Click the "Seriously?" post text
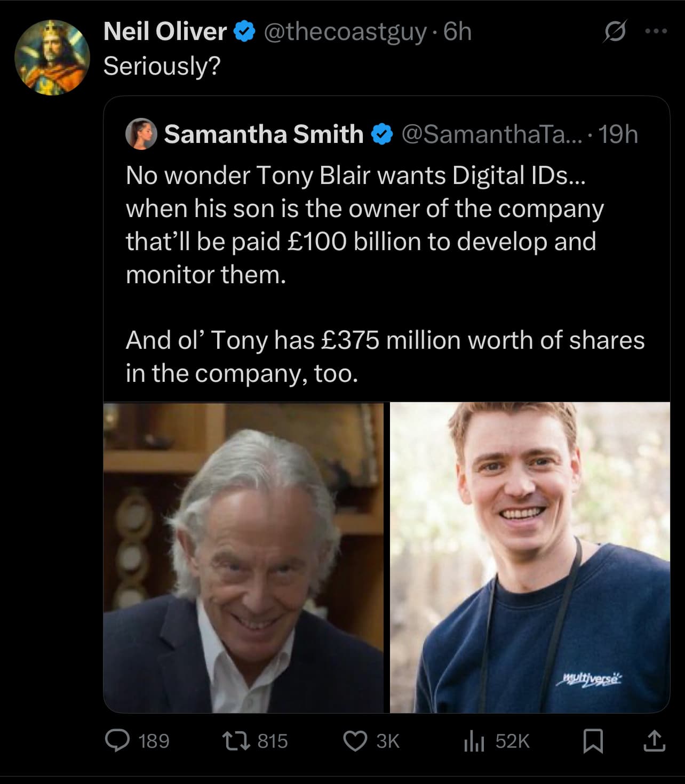This screenshot has height=784, width=685. 162,66
